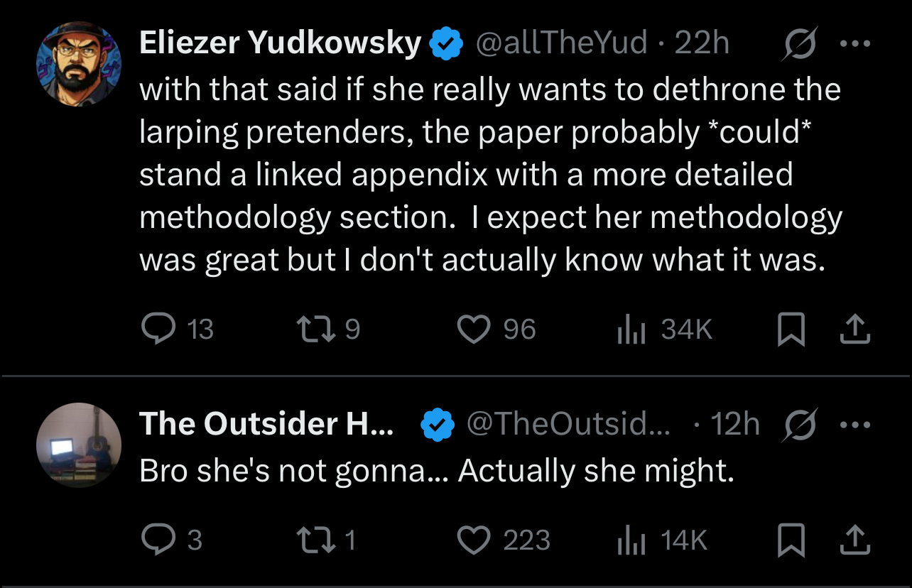
Task: View analytics showing 14K views
Action: [631, 540]
